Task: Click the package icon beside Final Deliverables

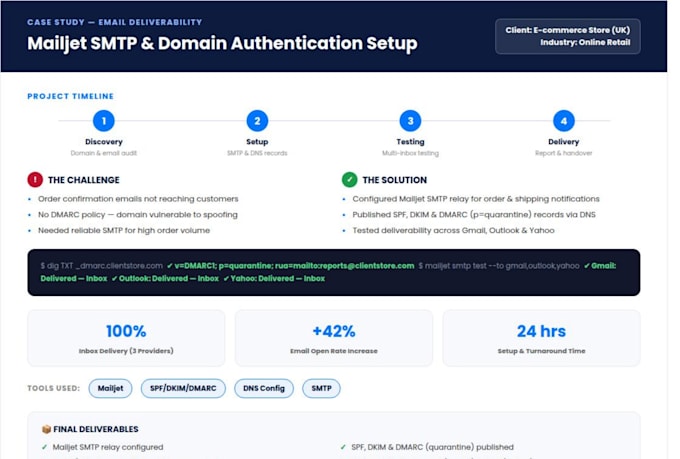Action: coord(46,429)
